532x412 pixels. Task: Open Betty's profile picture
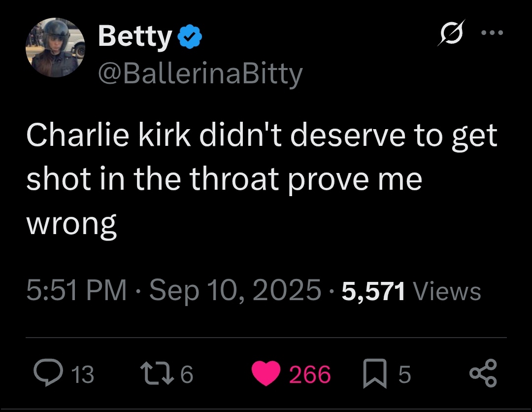click(x=55, y=48)
